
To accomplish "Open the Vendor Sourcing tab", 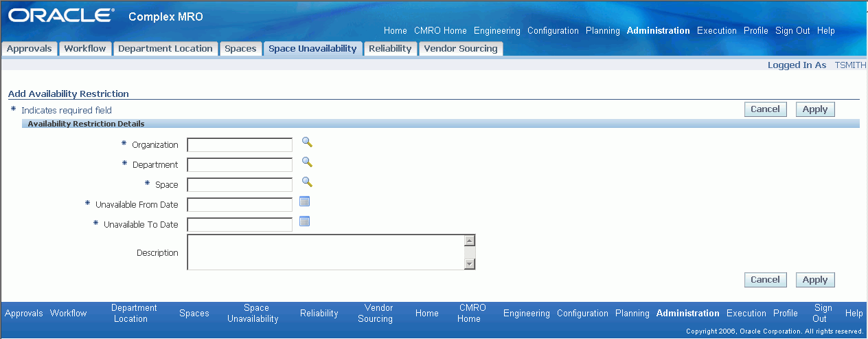I will 461,49.
